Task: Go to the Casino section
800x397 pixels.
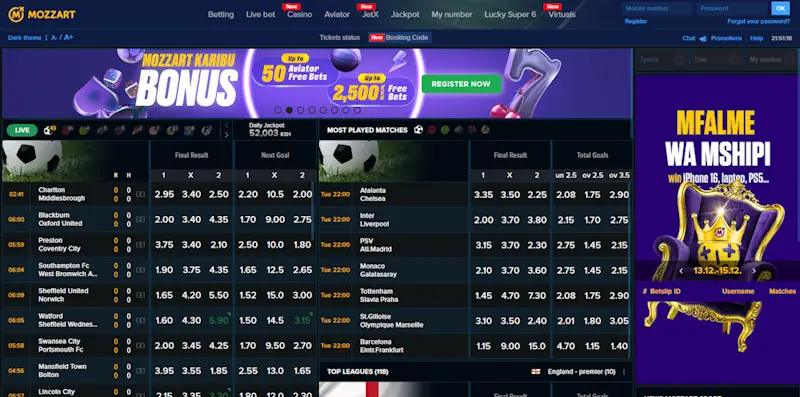Action: point(299,14)
